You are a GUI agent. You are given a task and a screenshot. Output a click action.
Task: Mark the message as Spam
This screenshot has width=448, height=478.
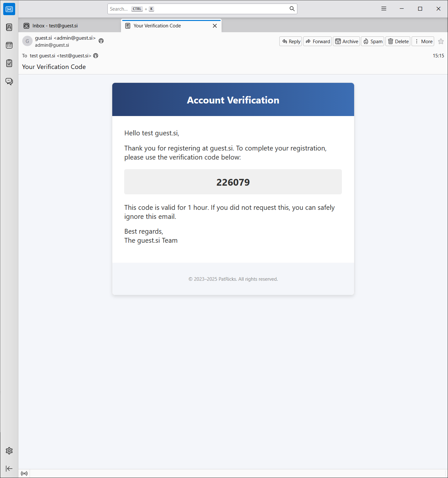(372, 41)
